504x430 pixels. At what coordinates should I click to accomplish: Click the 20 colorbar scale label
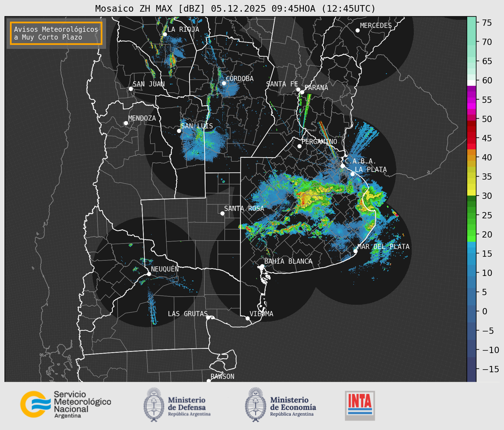point(487,234)
